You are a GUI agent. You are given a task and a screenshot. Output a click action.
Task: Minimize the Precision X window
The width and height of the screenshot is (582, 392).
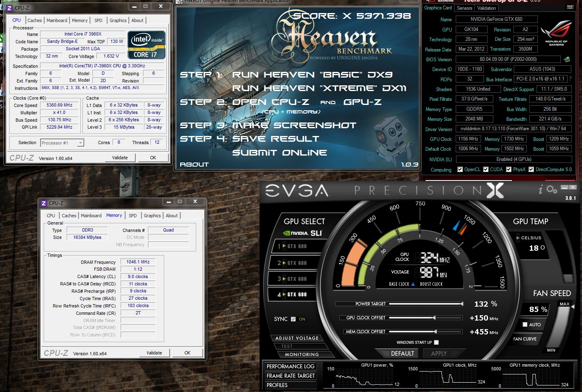pyautogui.click(x=565, y=187)
